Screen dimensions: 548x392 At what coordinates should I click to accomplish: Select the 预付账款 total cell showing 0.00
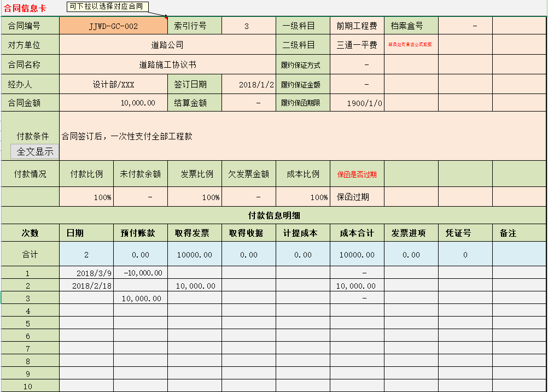(x=139, y=253)
